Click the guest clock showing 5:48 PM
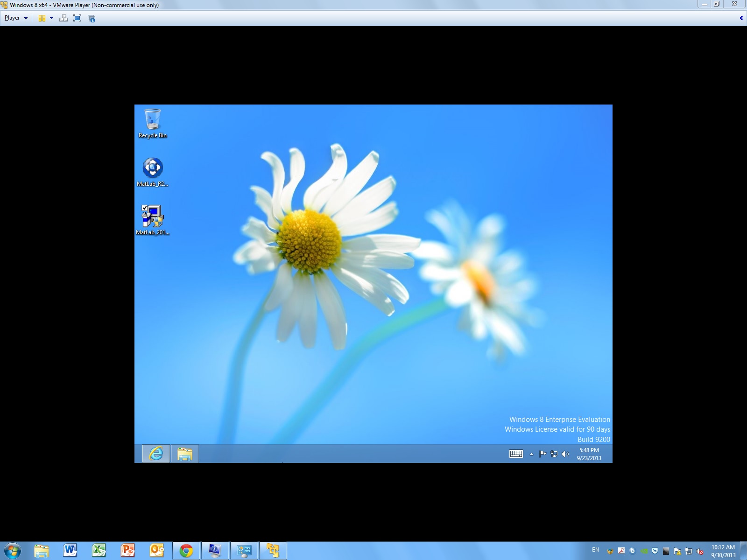 (589, 454)
